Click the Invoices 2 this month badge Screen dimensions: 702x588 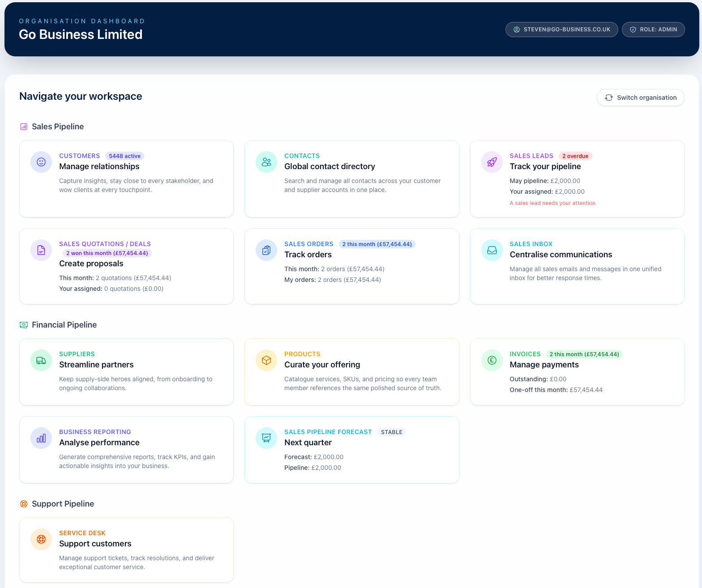click(x=584, y=354)
